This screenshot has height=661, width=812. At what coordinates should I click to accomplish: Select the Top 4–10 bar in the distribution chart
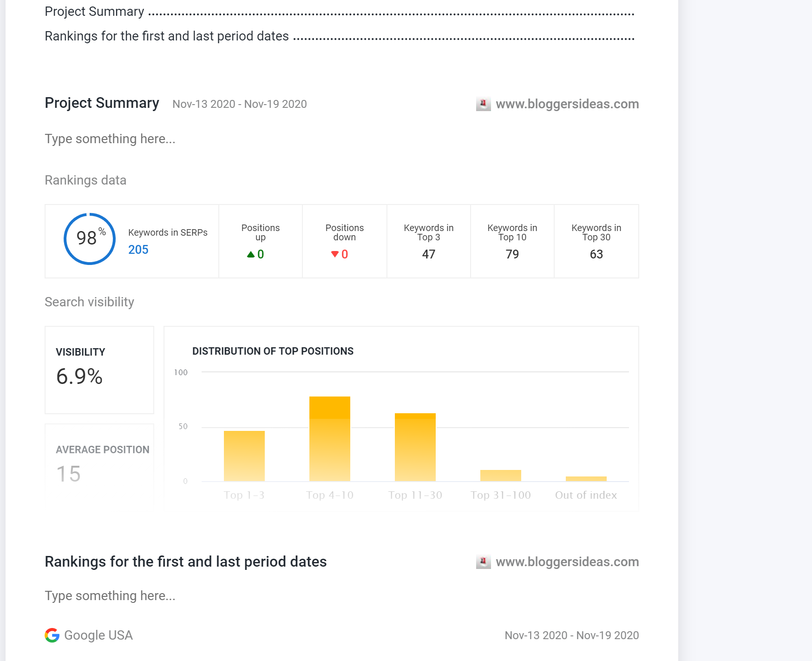[x=330, y=439]
